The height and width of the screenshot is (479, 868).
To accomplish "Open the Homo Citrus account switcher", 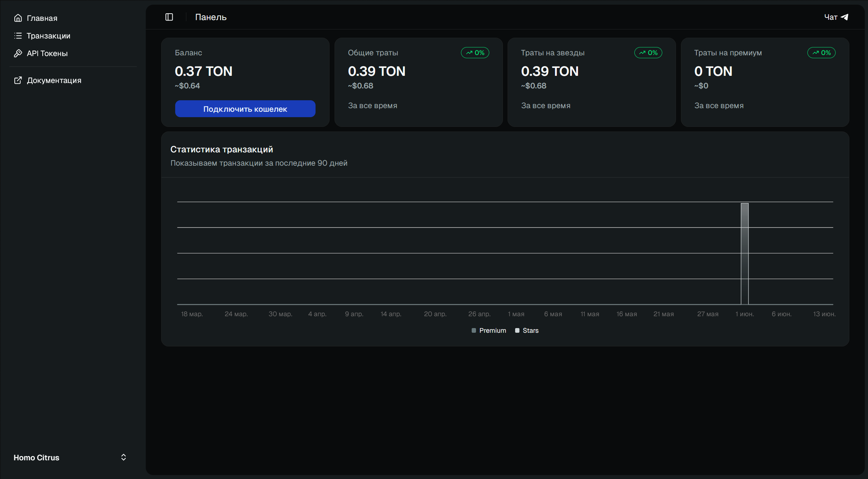I will [x=70, y=457].
